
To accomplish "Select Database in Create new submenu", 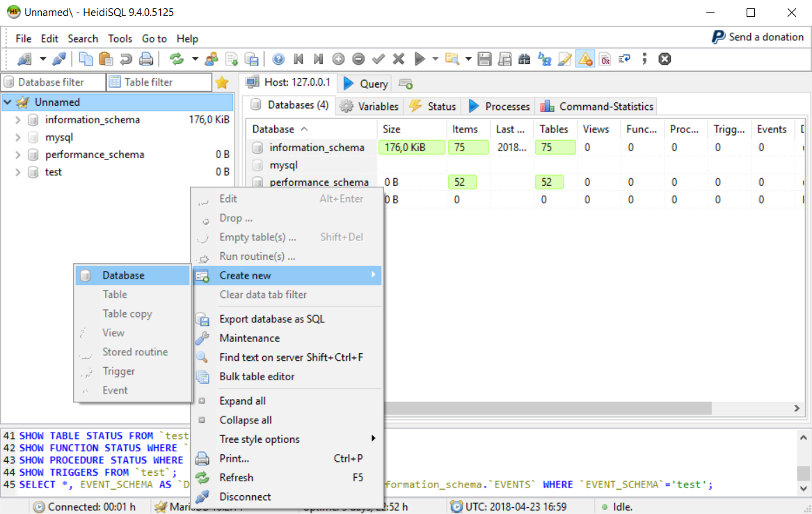I will click(x=133, y=275).
